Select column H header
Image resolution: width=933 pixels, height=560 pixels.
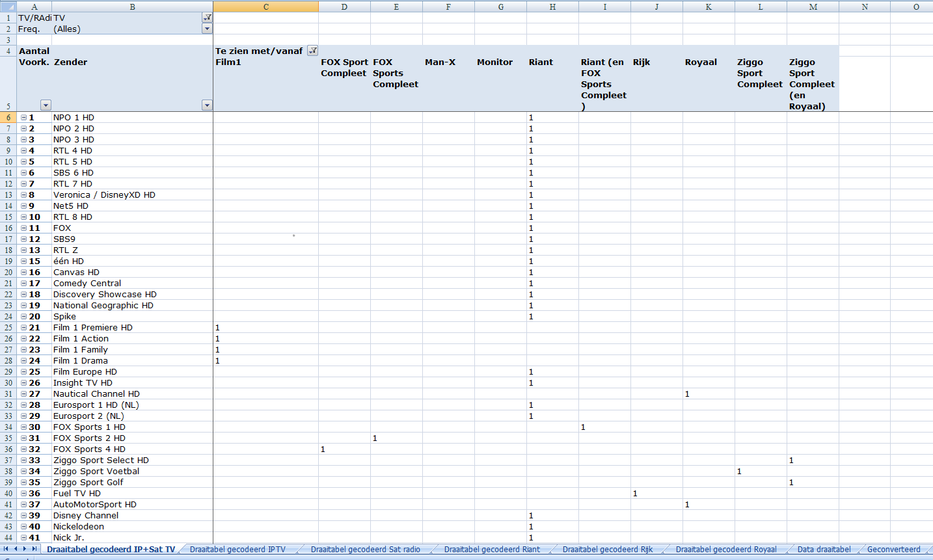pos(552,7)
